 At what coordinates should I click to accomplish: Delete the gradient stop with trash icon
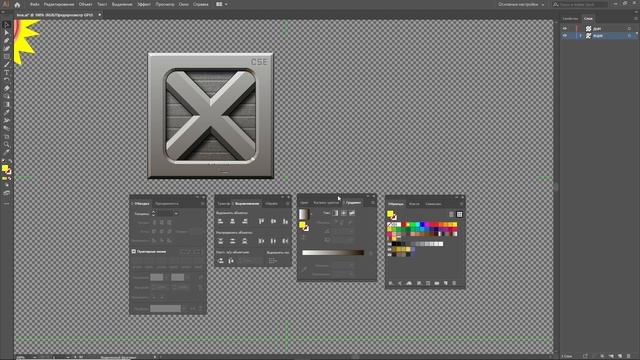(371, 253)
